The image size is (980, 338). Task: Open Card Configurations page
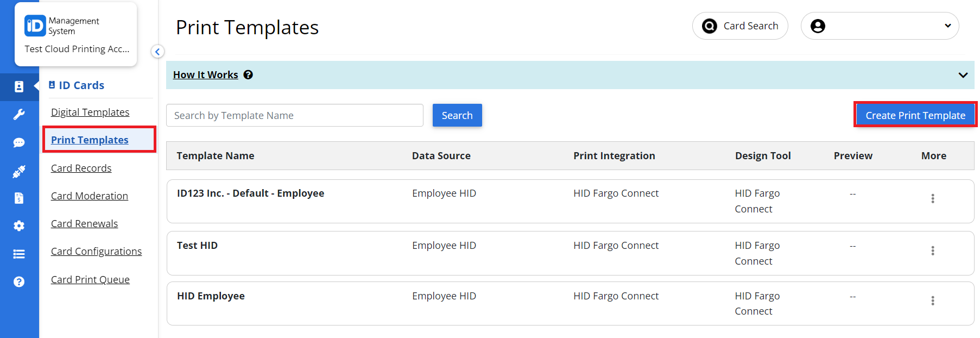[x=96, y=251]
